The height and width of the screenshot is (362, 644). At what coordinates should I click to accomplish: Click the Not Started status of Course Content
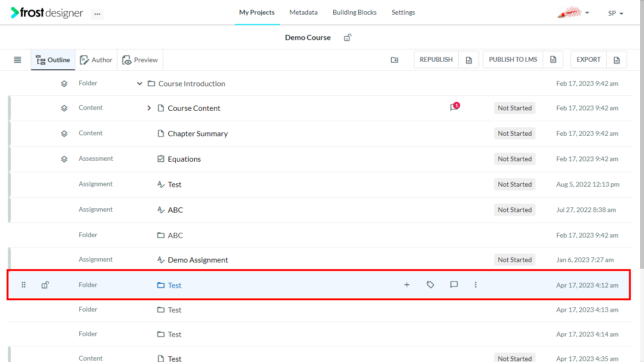tap(515, 108)
